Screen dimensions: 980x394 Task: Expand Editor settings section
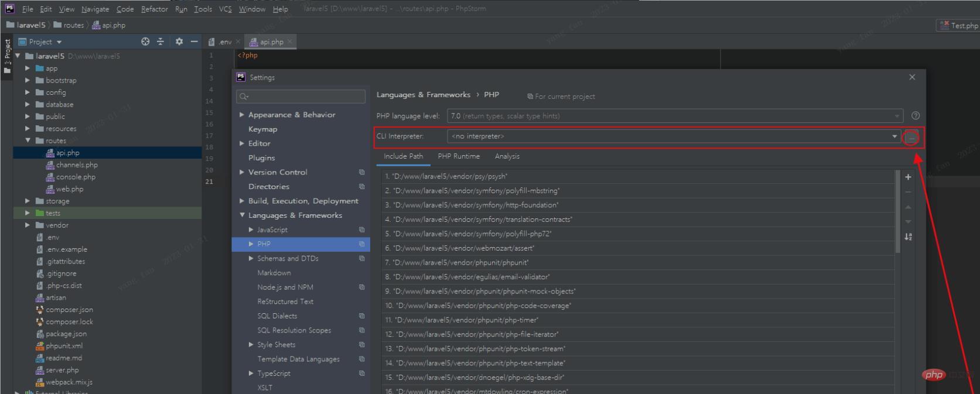pyautogui.click(x=242, y=143)
